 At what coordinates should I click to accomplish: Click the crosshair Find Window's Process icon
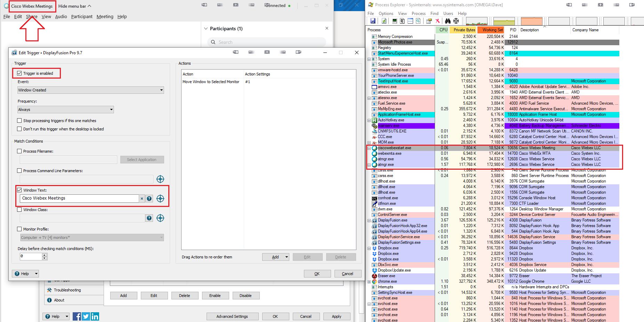pyautogui.click(x=456, y=21)
